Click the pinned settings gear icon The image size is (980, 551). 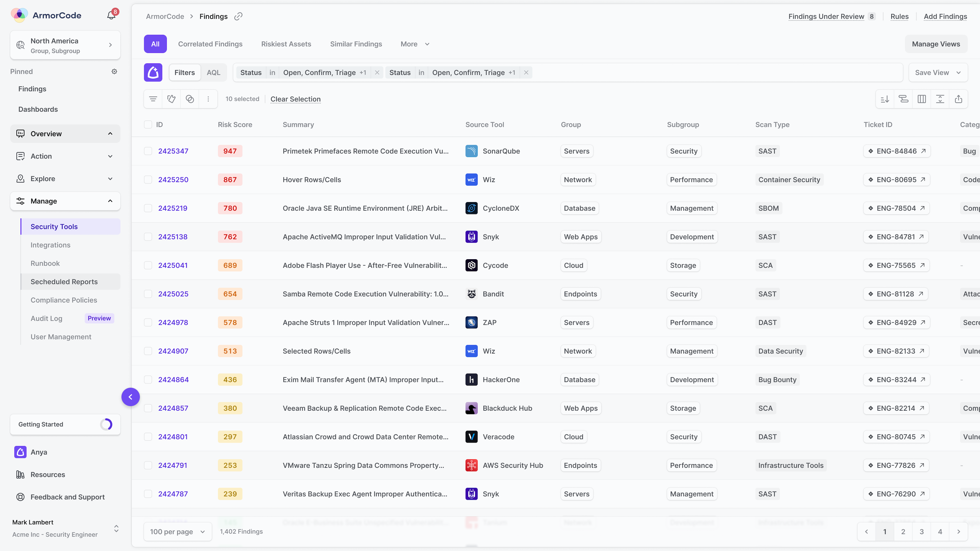(114, 71)
